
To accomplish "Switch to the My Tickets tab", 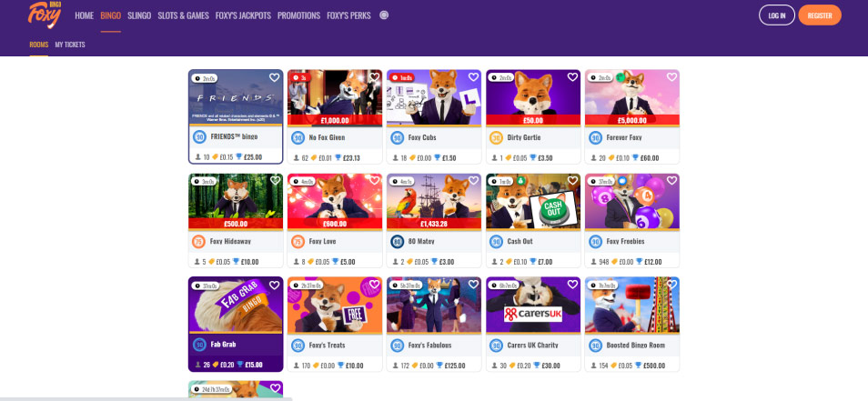I will click(x=70, y=45).
